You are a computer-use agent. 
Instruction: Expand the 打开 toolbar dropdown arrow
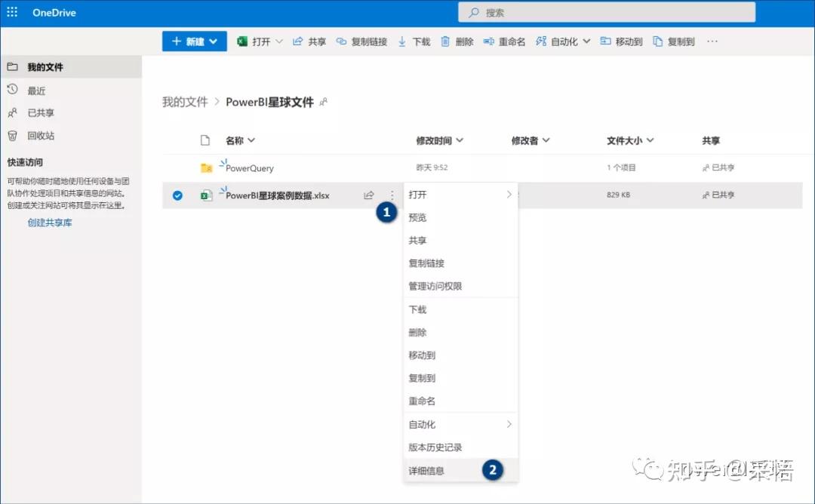(x=279, y=41)
